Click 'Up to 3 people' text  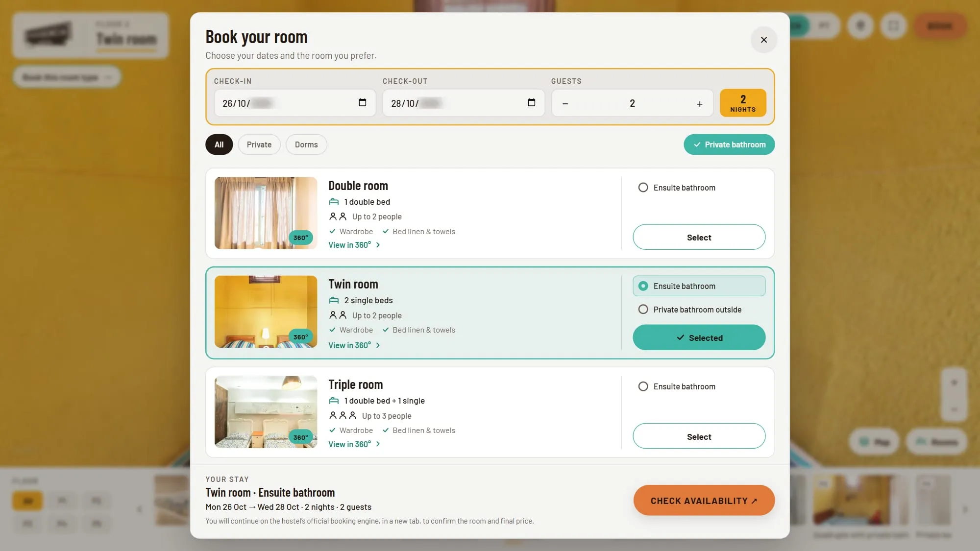pyautogui.click(x=387, y=416)
